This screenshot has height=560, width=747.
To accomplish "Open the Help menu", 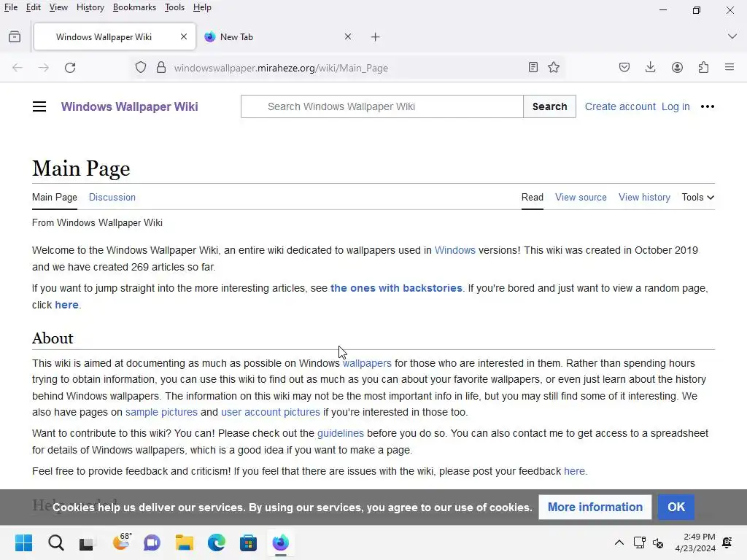I will click(x=203, y=7).
